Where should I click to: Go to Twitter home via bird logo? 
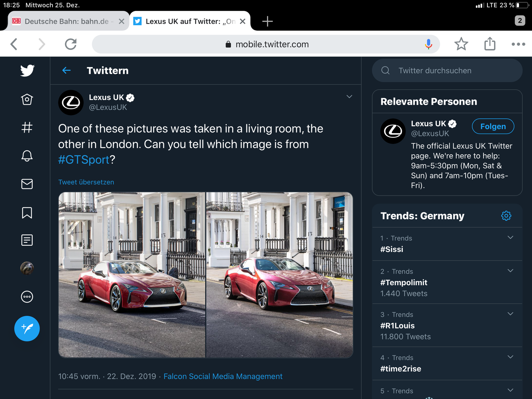point(27,70)
